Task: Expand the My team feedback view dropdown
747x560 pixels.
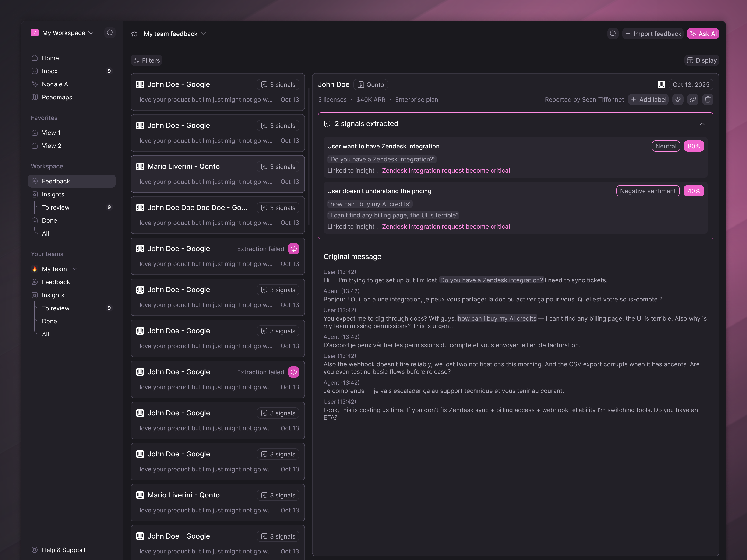Action: pos(175,34)
